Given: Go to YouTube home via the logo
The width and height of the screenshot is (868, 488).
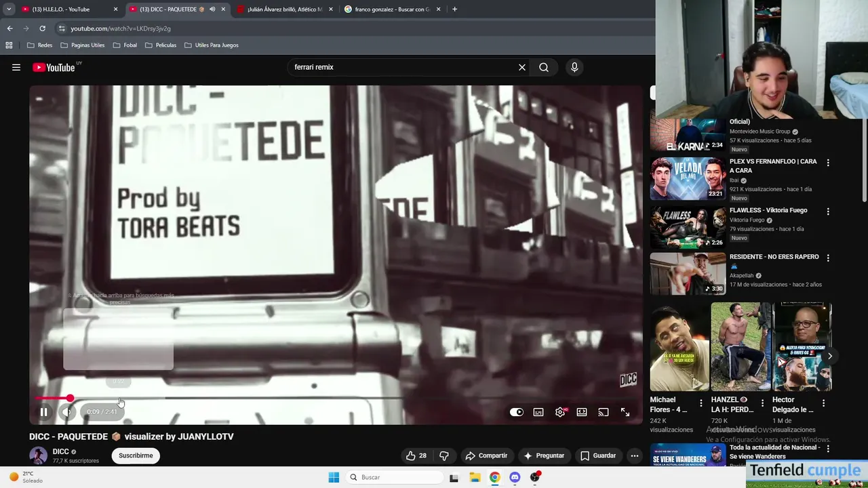Looking at the screenshot, I should point(54,67).
